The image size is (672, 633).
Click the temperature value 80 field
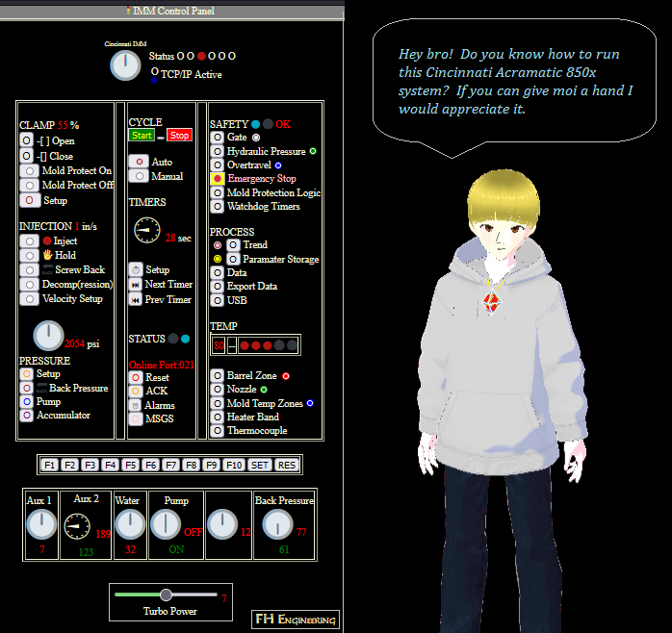click(x=219, y=345)
